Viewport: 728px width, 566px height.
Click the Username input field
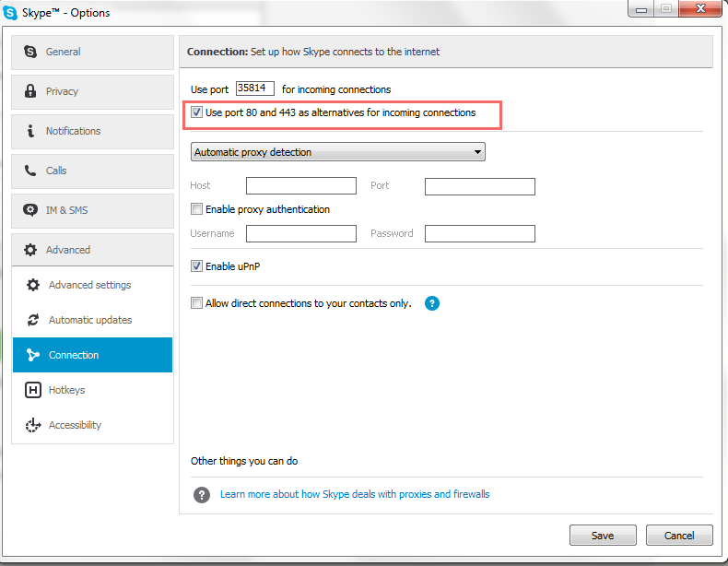(300, 233)
